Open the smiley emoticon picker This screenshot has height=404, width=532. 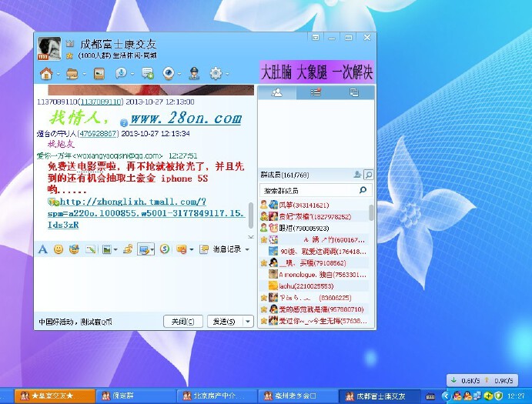(59, 249)
